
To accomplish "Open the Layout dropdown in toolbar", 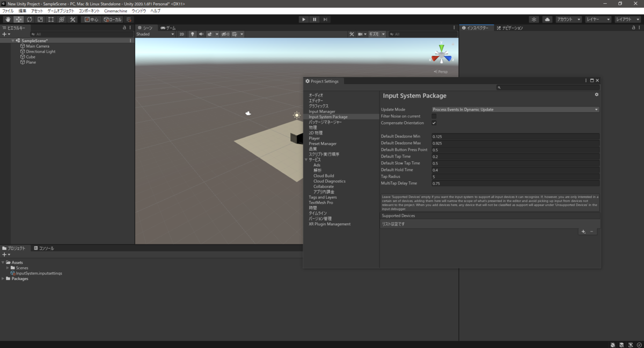I will coord(628,19).
